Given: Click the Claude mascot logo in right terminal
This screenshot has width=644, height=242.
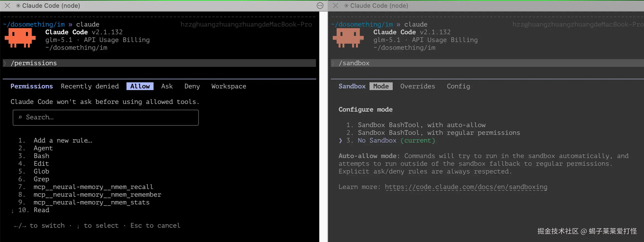Looking at the screenshot, I should pos(348,38).
